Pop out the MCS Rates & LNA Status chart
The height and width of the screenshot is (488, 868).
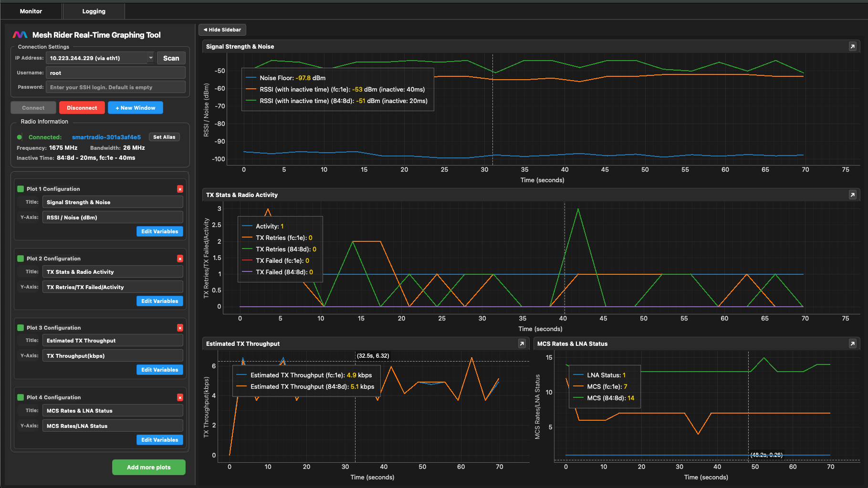(852, 343)
